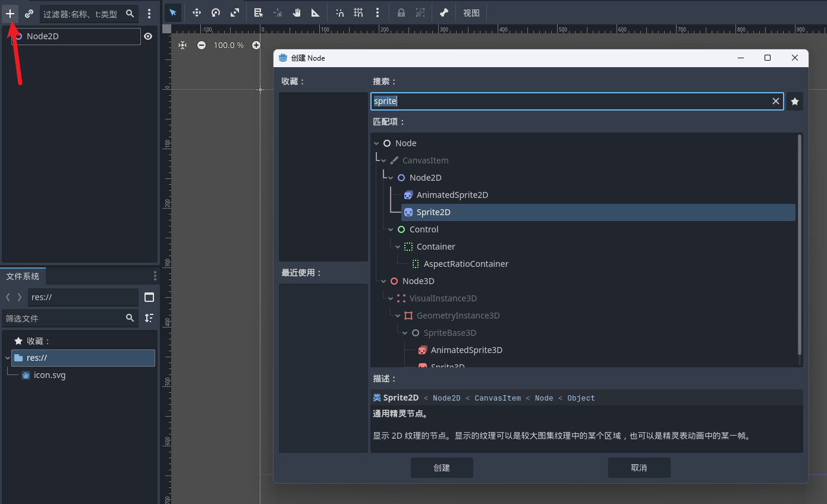
Task: Activate the Pan hand tool
Action: 297,12
